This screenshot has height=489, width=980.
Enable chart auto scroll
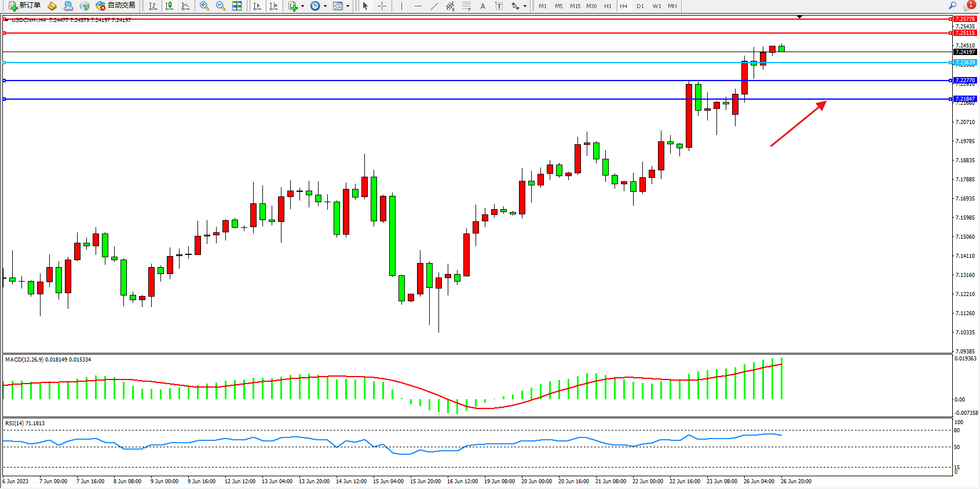point(257,6)
